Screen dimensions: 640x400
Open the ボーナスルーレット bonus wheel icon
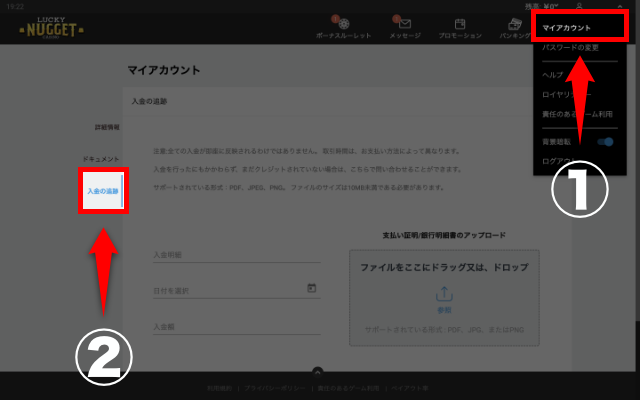point(341,23)
